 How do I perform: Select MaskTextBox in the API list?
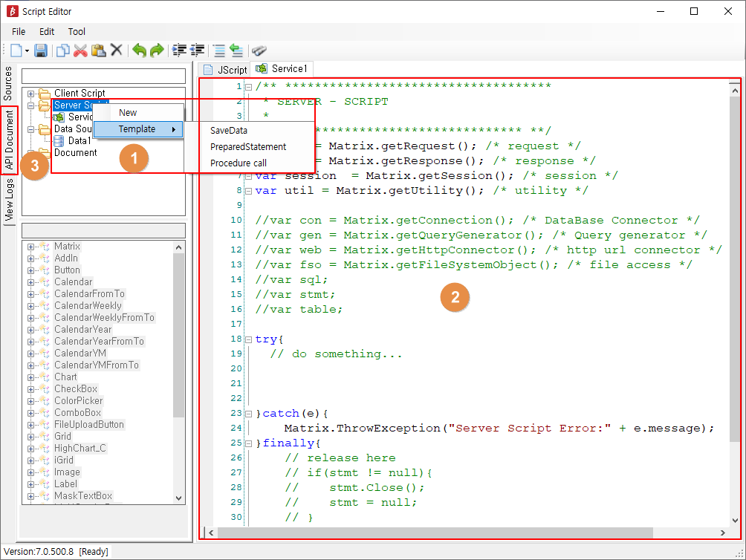click(x=82, y=496)
